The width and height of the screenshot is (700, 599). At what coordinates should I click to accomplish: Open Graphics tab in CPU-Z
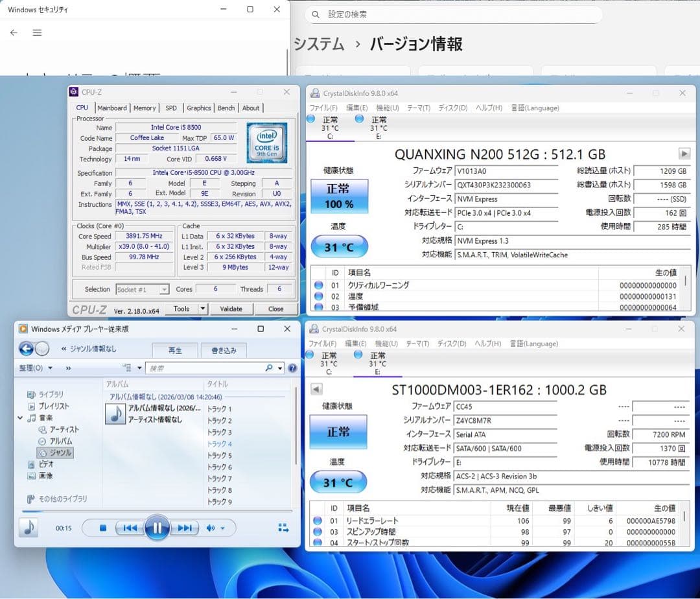pyautogui.click(x=199, y=108)
